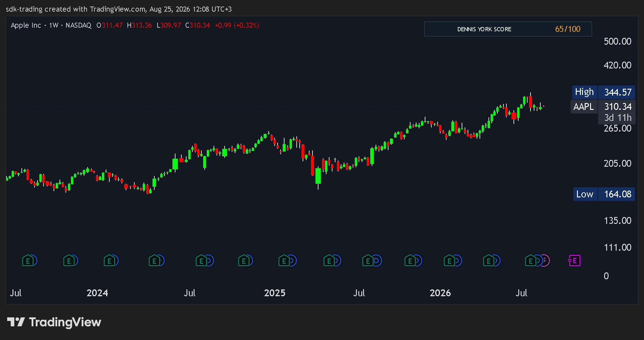Open the earnings marker just after 2026 label
The width and height of the screenshot is (644, 340).
coord(449,261)
